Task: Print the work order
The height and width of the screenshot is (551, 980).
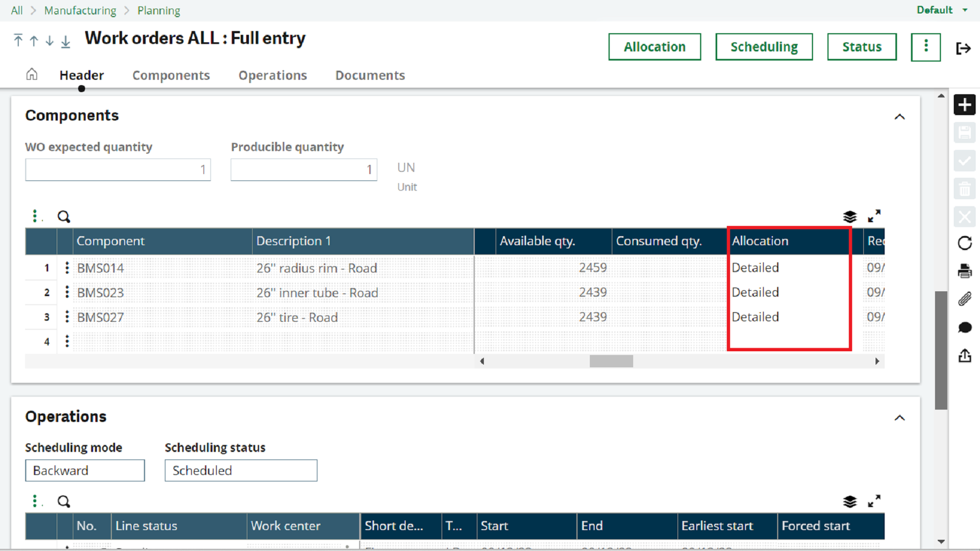Action: coord(965,271)
